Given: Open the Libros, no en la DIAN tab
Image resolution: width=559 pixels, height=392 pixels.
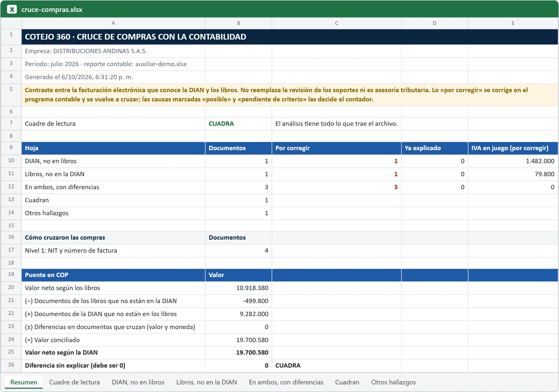Looking at the screenshot, I should pos(207,382).
